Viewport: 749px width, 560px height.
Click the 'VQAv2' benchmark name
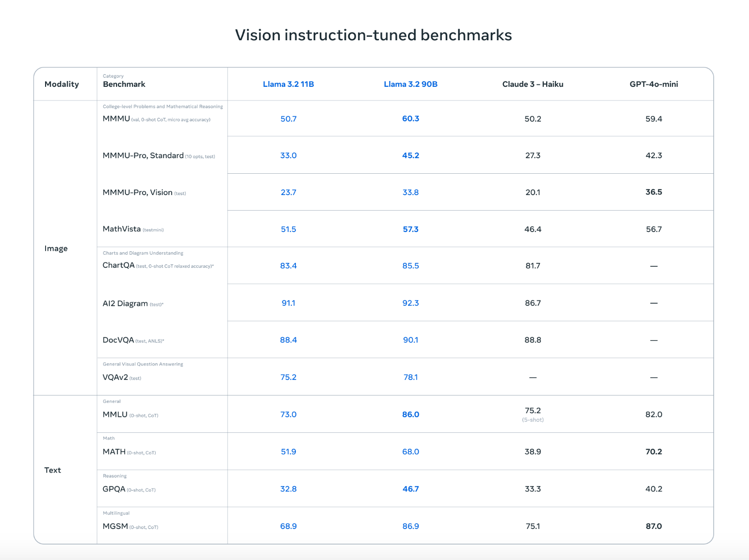(x=115, y=377)
